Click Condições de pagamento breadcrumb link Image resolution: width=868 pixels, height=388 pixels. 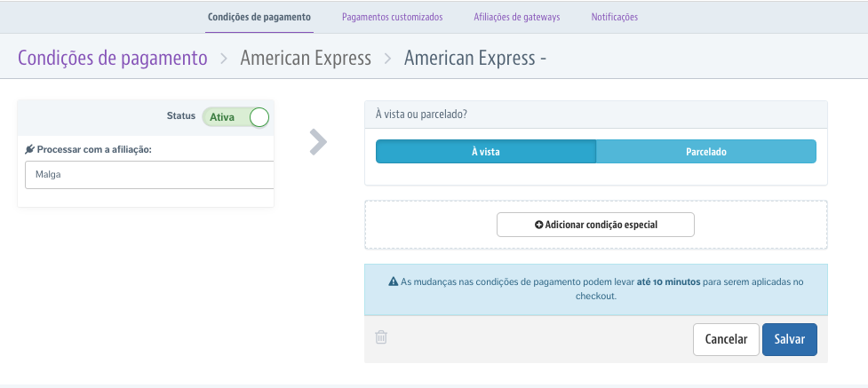tap(113, 58)
